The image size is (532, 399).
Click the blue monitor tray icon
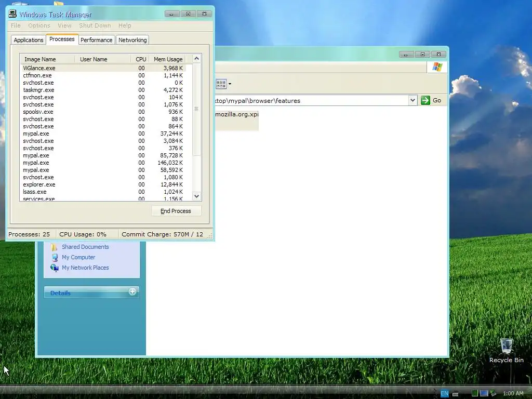point(484,393)
